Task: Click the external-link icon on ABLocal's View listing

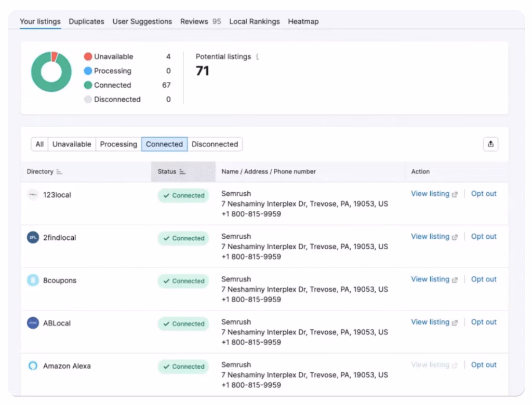Action: pyautogui.click(x=455, y=322)
